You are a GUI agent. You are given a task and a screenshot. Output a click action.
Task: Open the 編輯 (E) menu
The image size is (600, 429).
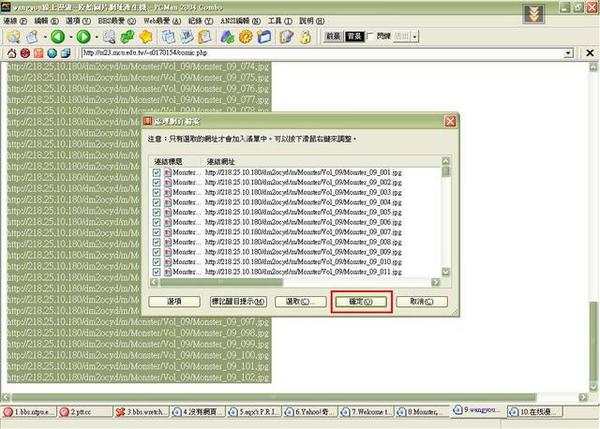pyautogui.click(x=46, y=21)
